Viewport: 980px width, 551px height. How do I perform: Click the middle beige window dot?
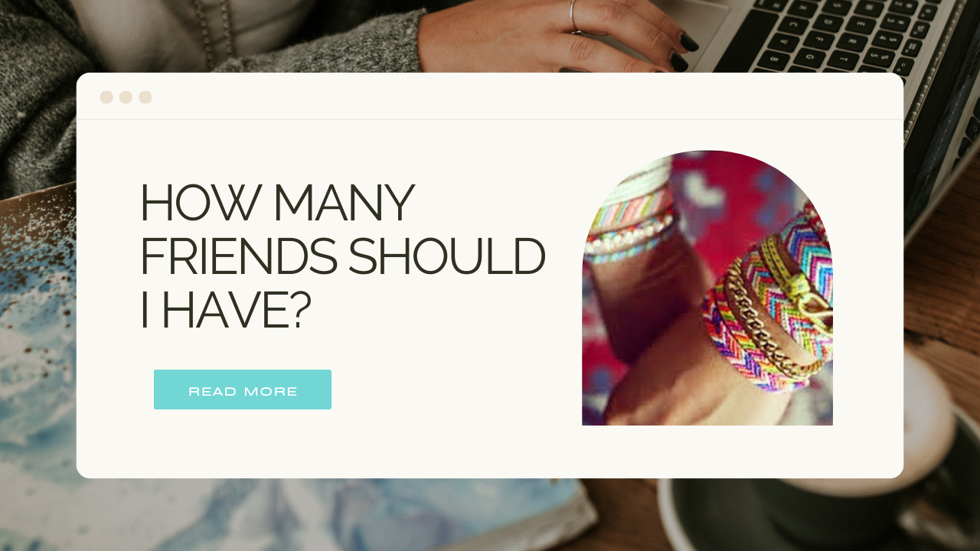click(x=126, y=97)
